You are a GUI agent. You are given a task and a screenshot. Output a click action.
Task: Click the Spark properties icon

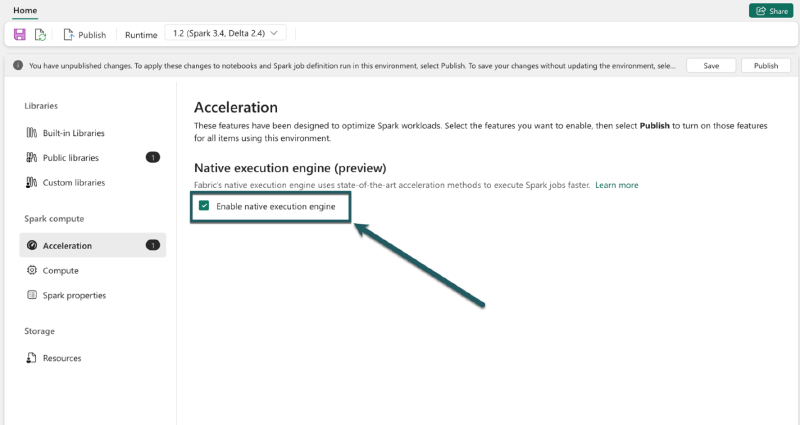coord(32,296)
